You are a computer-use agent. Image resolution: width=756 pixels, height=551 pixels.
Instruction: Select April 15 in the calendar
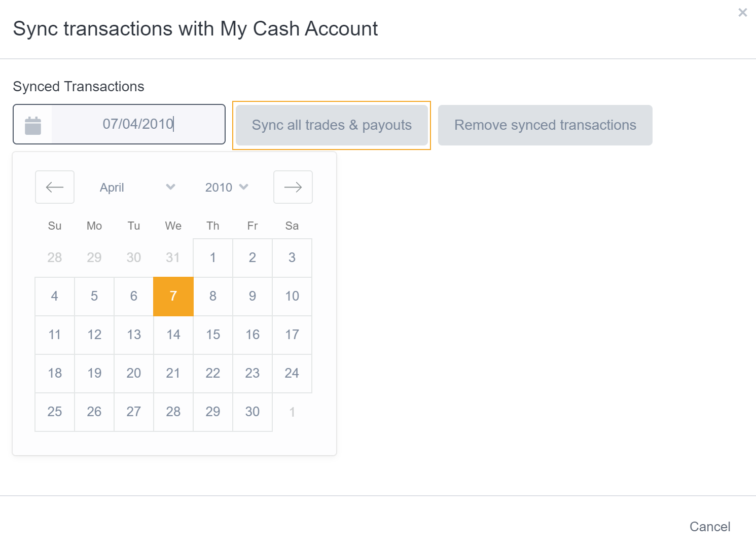pos(212,335)
